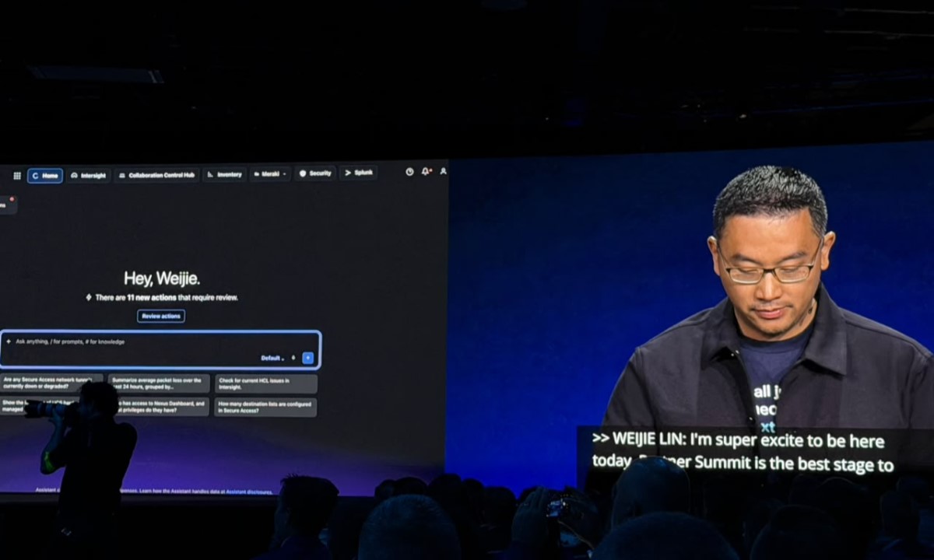Open the app launcher grid icon

17,176
